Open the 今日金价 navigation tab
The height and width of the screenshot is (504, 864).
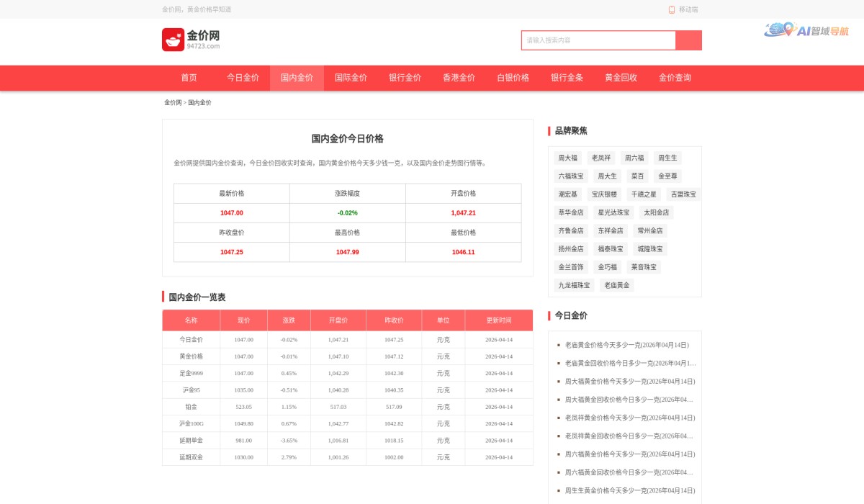point(241,78)
